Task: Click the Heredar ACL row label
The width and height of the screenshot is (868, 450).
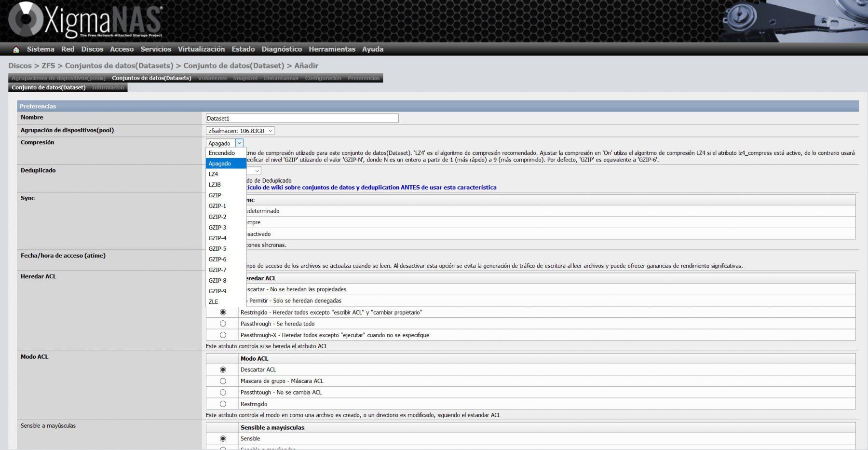Action: coord(39,276)
